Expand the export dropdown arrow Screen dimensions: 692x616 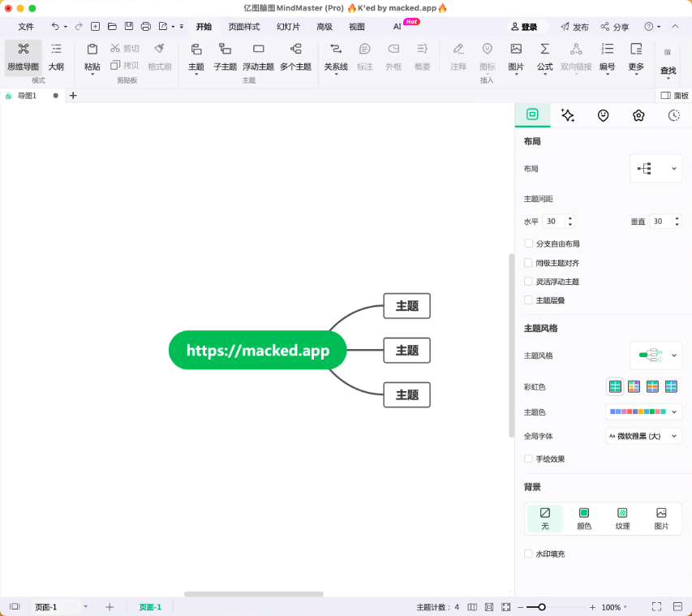coord(173,27)
